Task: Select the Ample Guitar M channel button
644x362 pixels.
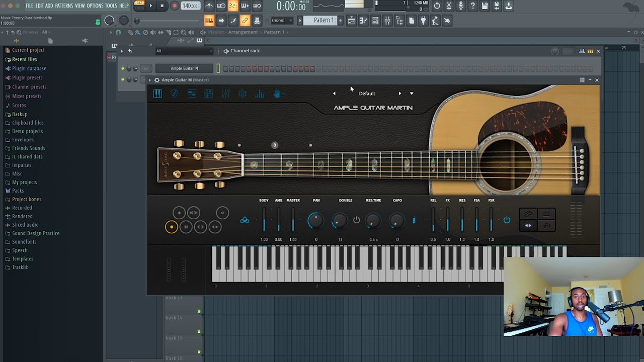Action: (x=184, y=68)
